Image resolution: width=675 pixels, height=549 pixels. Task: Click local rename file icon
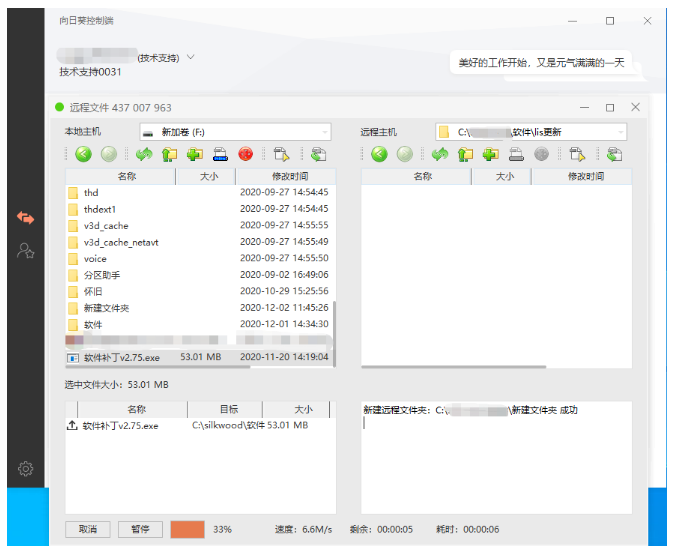pyautogui.click(x=220, y=154)
